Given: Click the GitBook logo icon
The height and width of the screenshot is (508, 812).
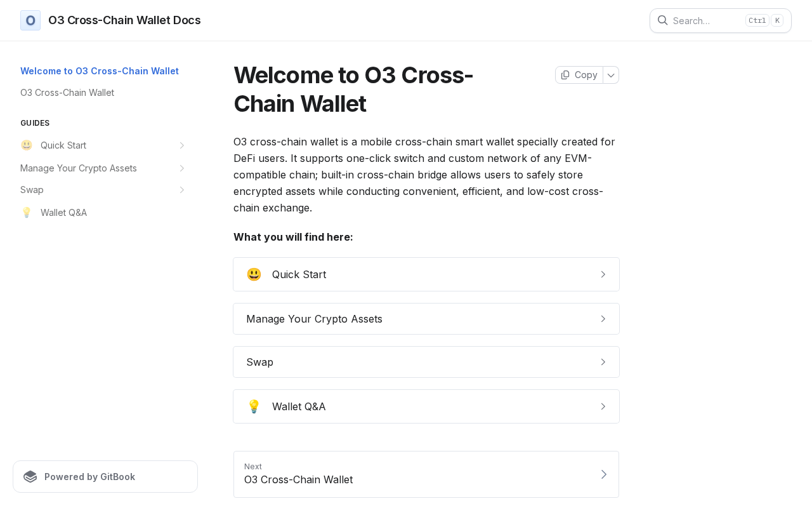Looking at the screenshot, I should pos(30,477).
